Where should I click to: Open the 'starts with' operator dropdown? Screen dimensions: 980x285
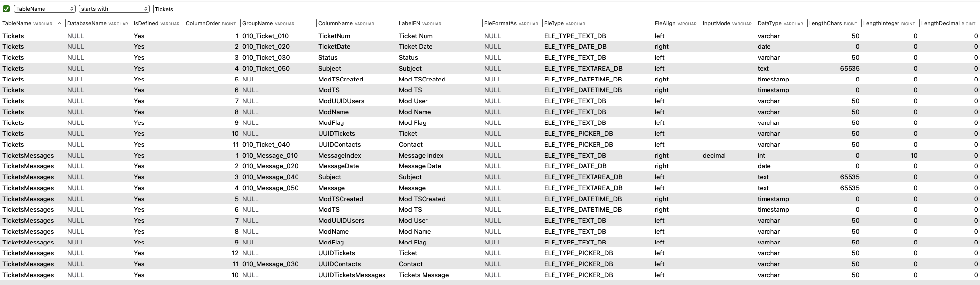(114, 9)
